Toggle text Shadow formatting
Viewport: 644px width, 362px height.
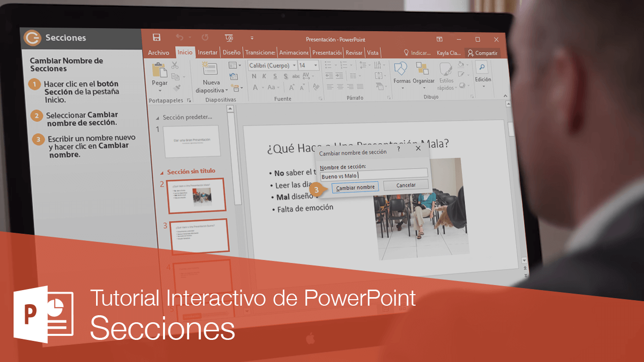(285, 76)
